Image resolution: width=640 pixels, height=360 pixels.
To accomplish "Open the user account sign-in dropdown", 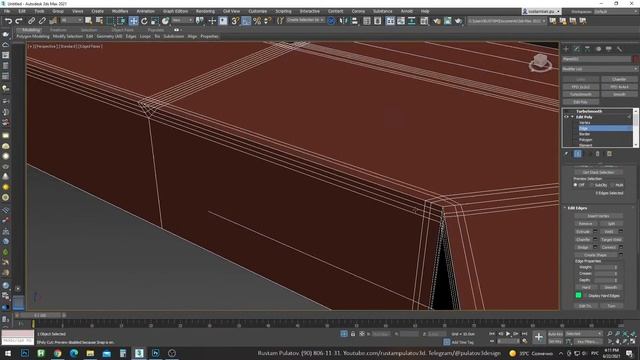I will tap(541, 11).
